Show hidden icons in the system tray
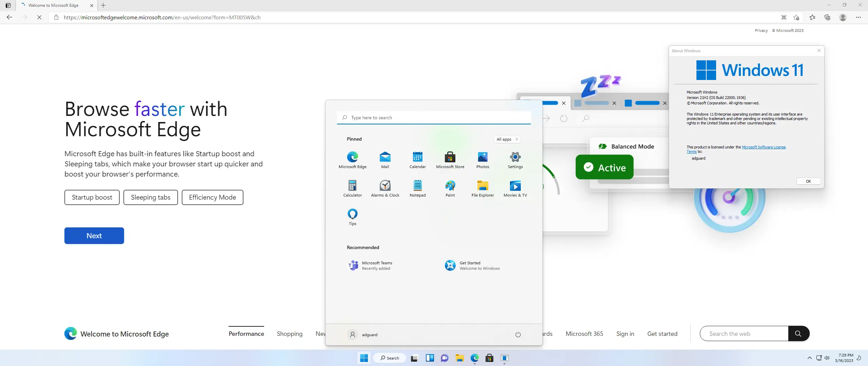The image size is (868, 366). (809, 358)
